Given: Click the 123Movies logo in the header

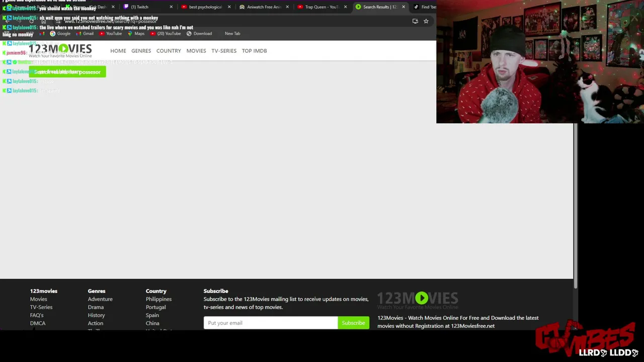Looking at the screenshot, I should pyautogui.click(x=60, y=50).
